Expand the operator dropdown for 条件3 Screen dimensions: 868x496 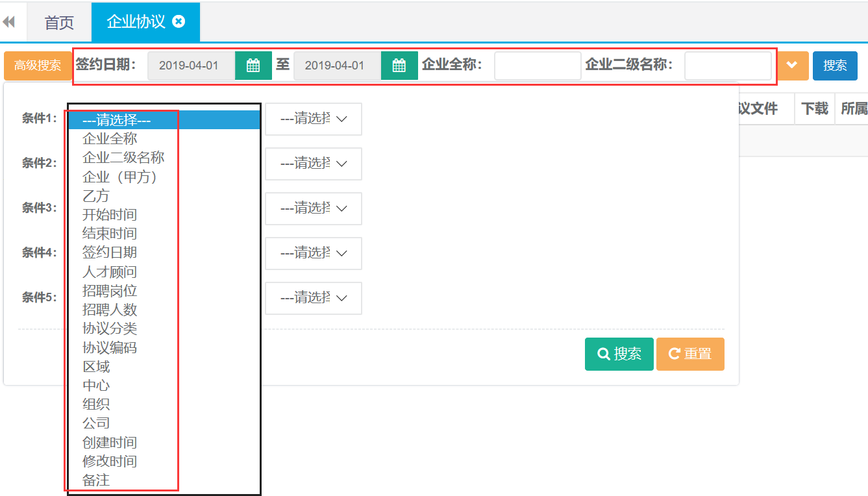(x=313, y=208)
